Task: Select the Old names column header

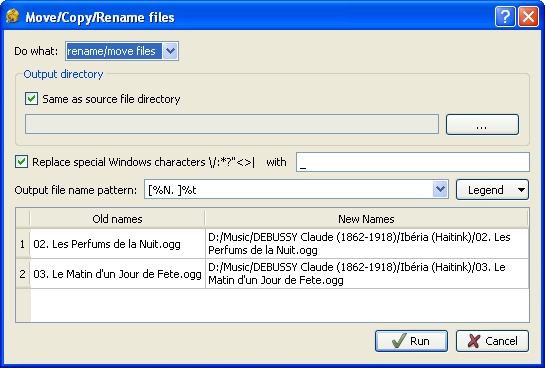Action: pos(117,219)
